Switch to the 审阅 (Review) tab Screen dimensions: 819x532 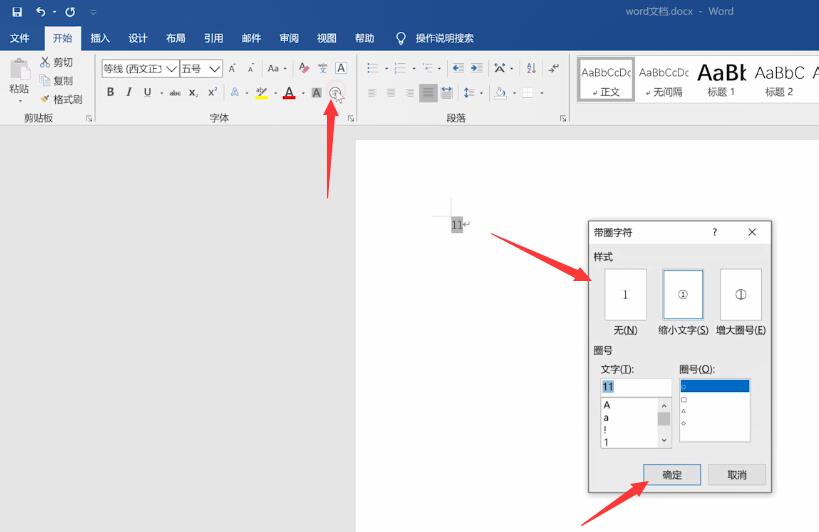click(x=289, y=38)
